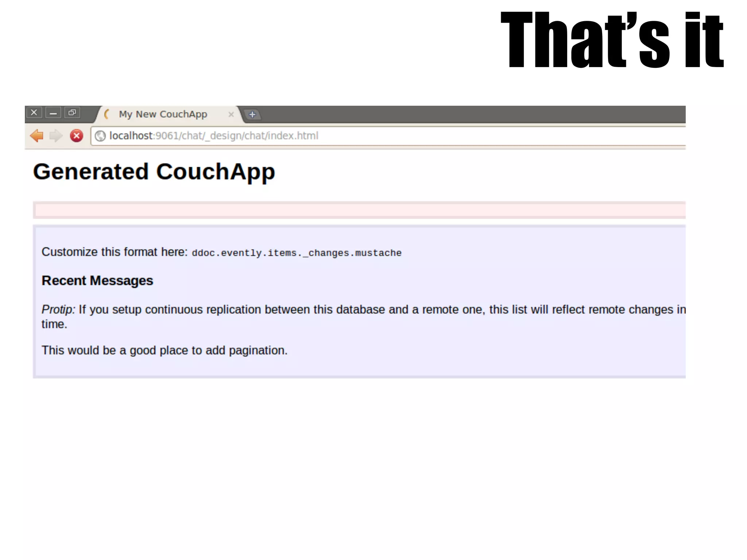
Task: Click the globe site-info icon in address bar
Action: click(x=100, y=136)
